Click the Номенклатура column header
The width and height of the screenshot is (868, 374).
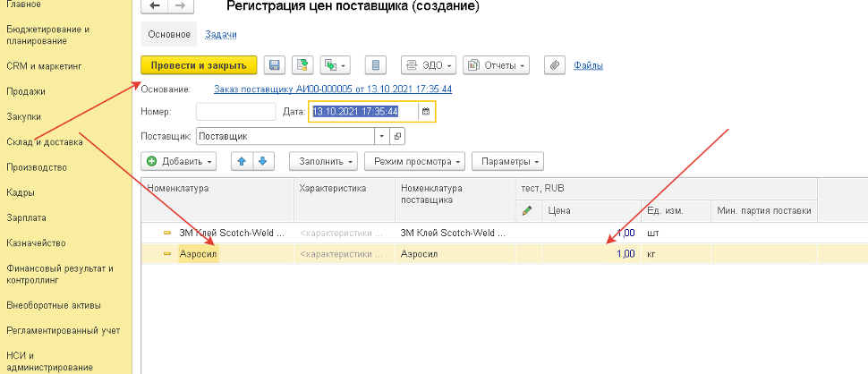click(217, 200)
